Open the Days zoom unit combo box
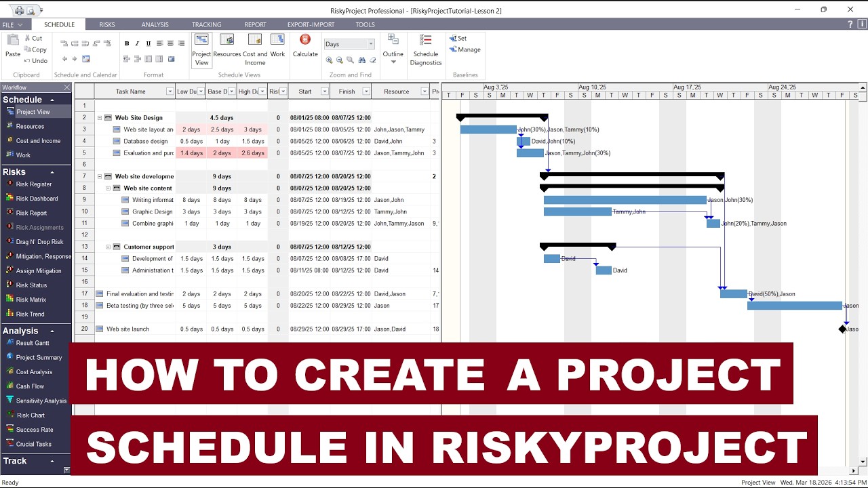The height and width of the screenshot is (488, 868). [x=349, y=44]
